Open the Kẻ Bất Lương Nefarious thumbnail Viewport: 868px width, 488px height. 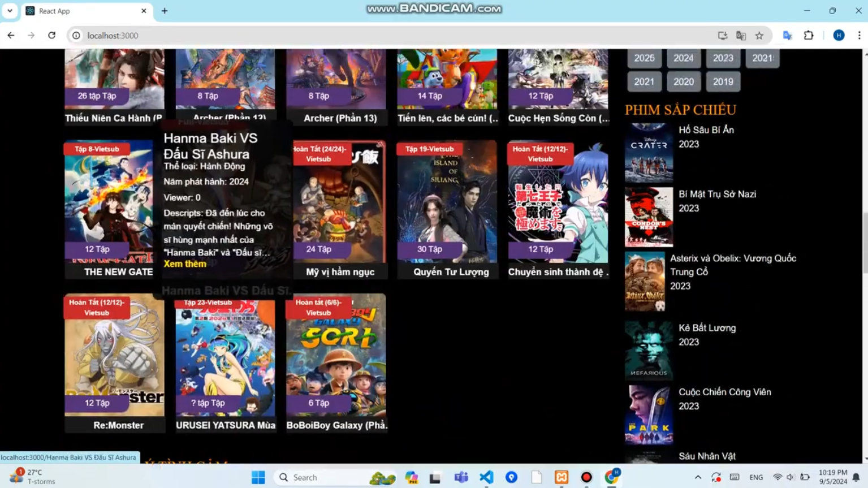(649, 350)
